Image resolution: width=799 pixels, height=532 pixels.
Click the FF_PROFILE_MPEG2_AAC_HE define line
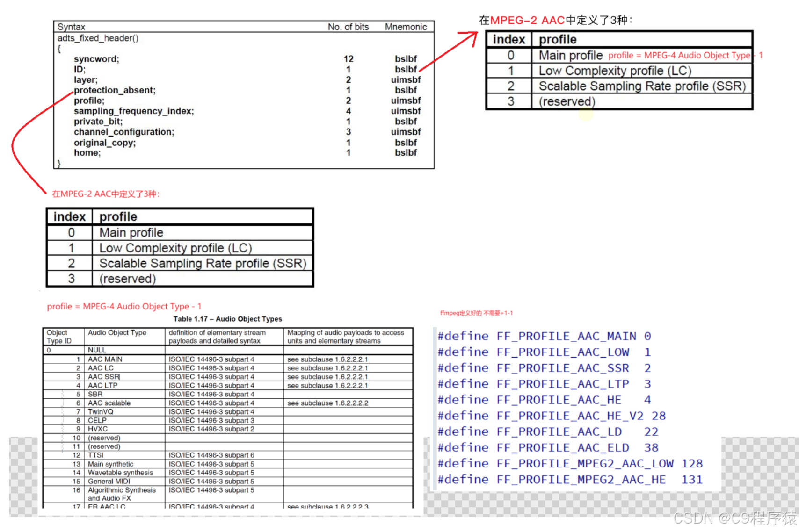click(570, 479)
